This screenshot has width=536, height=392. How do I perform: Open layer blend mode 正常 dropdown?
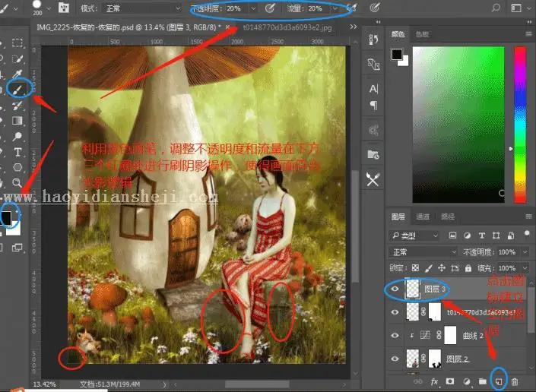423,252
